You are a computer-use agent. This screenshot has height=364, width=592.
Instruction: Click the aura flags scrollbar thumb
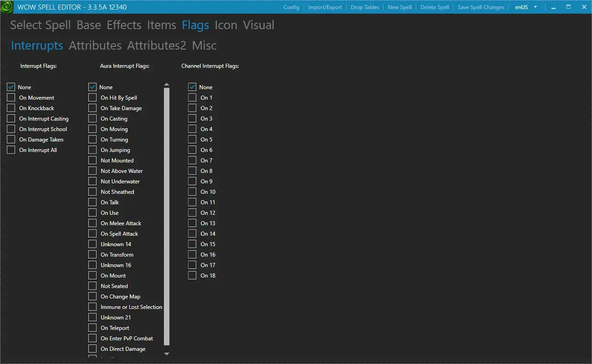click(166, 217)
